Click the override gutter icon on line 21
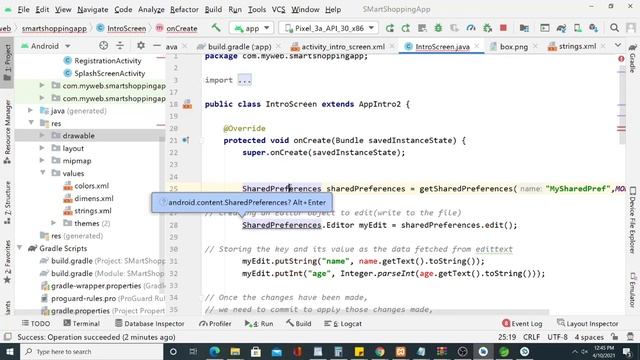640x360 pixels. point(186,140)
